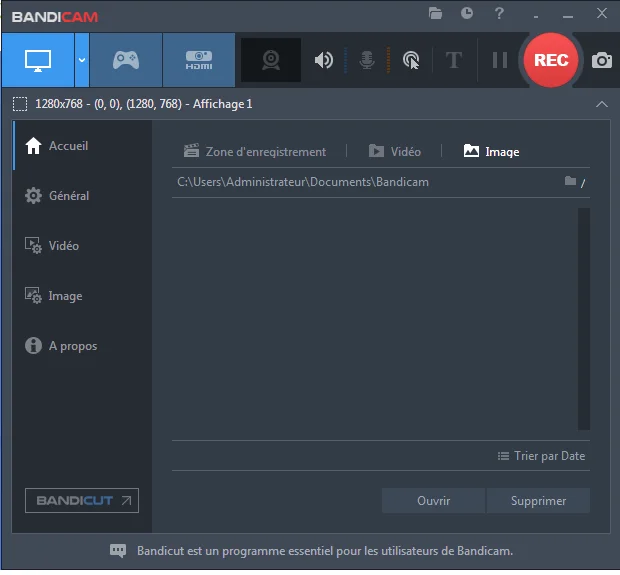The width and height of the screenshot is (620, 575).
Task: Collapse the panel with the chevron arrow
Action: point(602,104)
